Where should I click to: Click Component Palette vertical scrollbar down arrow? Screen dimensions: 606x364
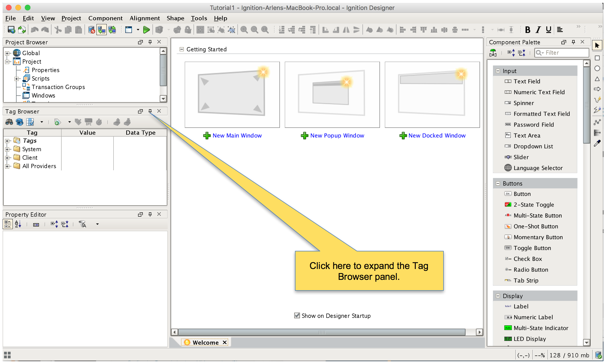click(587, 342)
